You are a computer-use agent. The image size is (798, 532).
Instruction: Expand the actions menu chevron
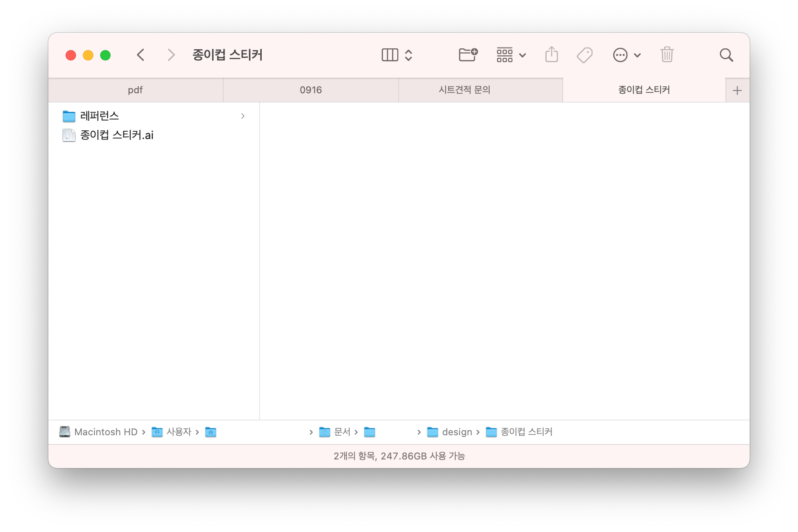[x=637, y=55]
